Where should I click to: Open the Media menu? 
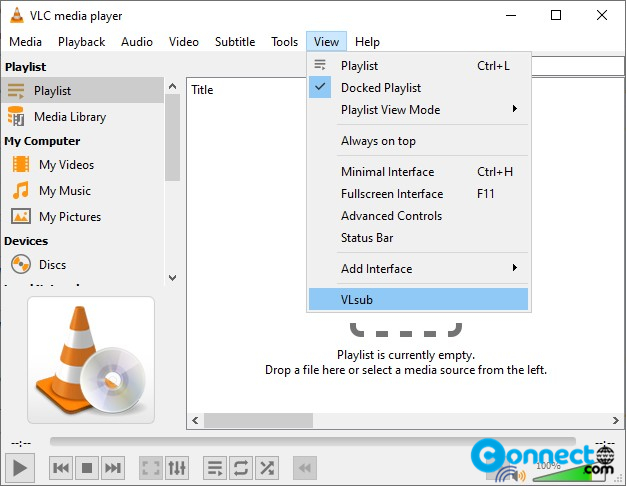(26, 42)
